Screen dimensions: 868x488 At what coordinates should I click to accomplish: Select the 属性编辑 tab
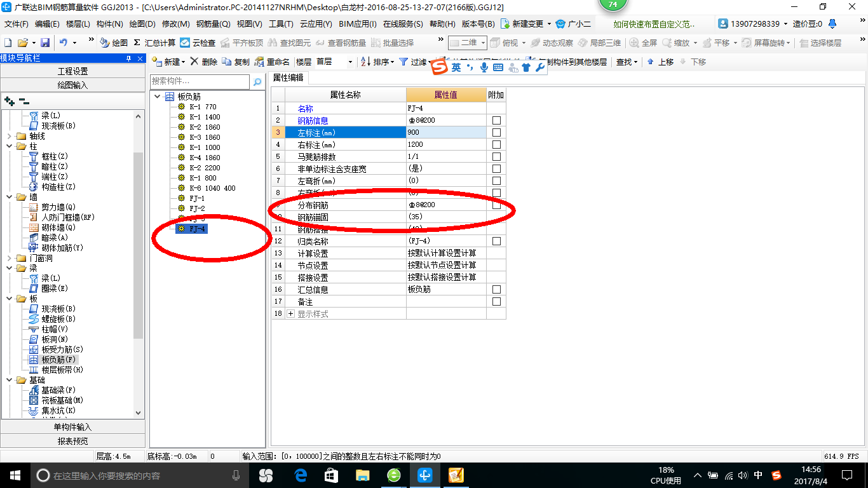click(288, 78)
